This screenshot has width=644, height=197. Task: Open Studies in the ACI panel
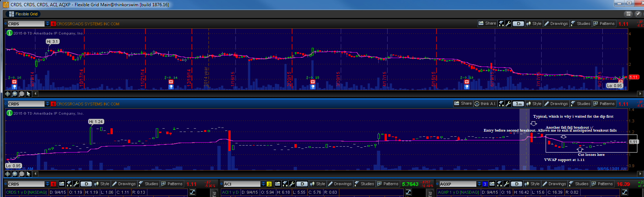click(364, 184)
